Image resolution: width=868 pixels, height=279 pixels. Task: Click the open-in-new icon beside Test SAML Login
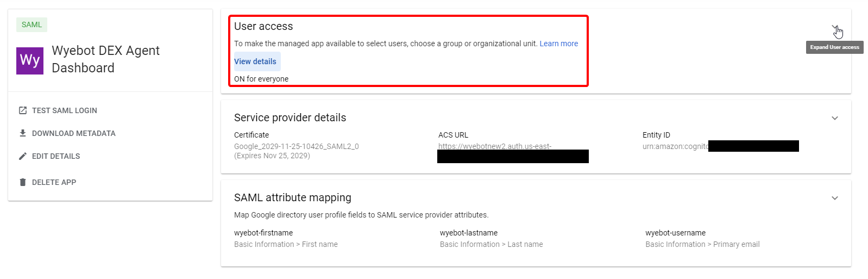(x=23, y=110)
